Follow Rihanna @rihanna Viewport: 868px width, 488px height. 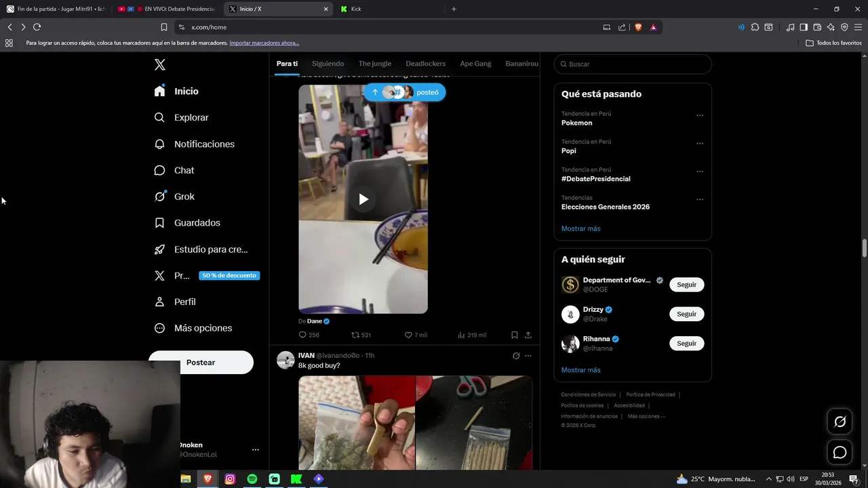[686, 343]
